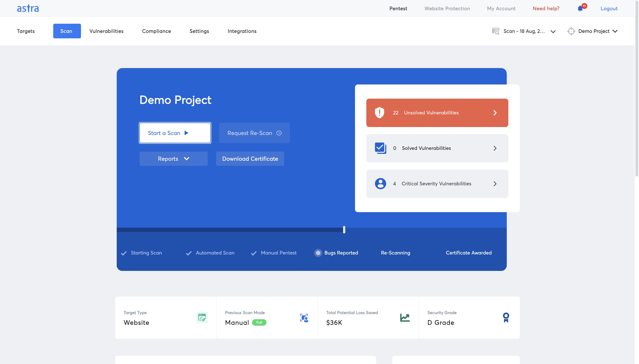Click the blue checkbox icon for Solved Vulnerabilities
This screenshot has height=364, width=639.
[380, 148]
